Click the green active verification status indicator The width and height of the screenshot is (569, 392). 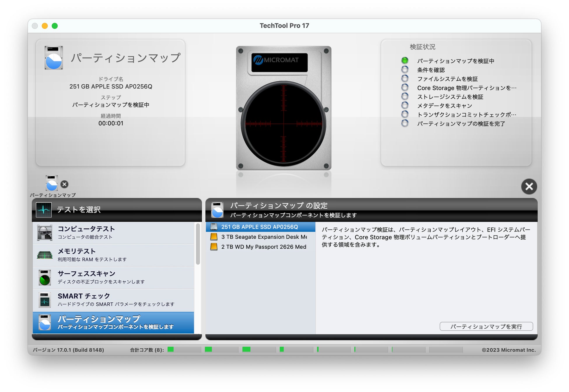pos(405,60)
